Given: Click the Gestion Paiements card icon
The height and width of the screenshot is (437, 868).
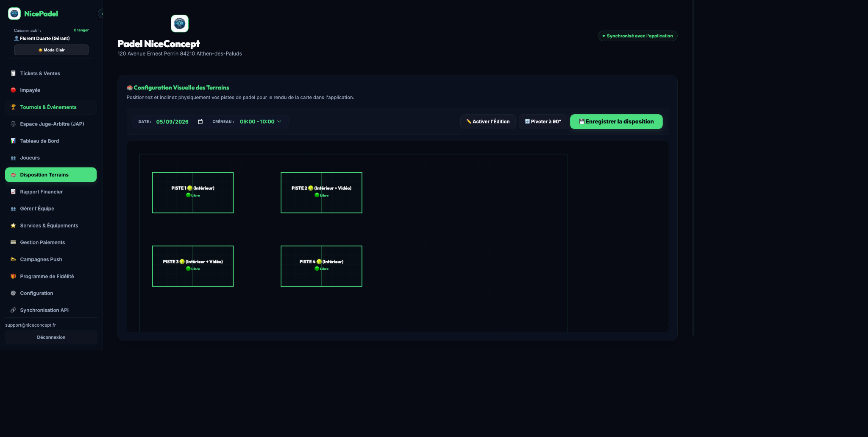Looking at the screenshot, I should [x=13, y=242].
